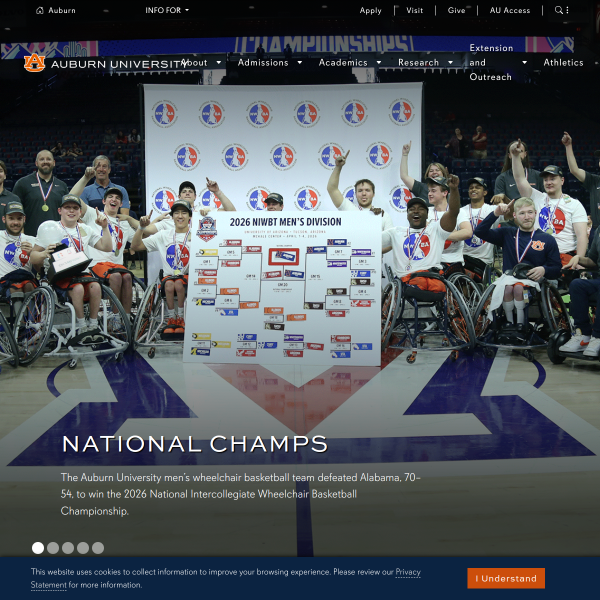
Task: Click the National Champs headline
Action: click(x=195, y=444)
